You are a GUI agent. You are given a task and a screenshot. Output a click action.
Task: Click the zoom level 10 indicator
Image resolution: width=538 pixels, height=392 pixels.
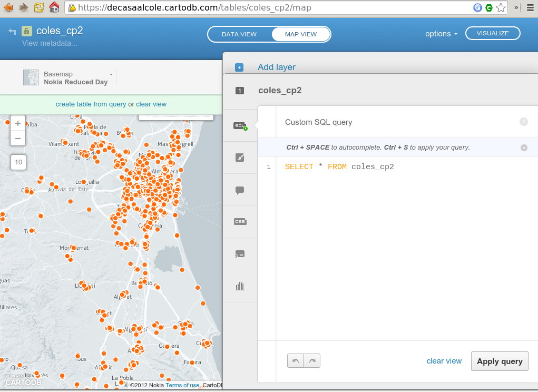(x=18, y=162)
